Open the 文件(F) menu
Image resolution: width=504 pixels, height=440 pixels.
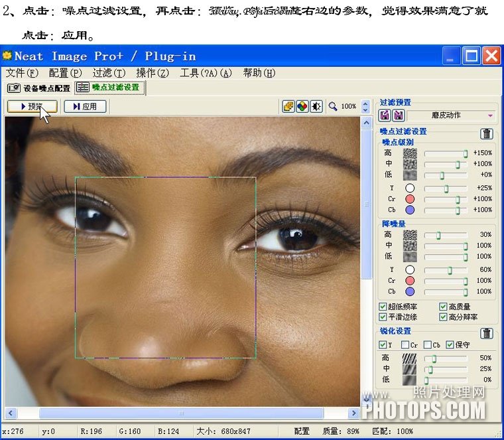click(x=22, y=73)
